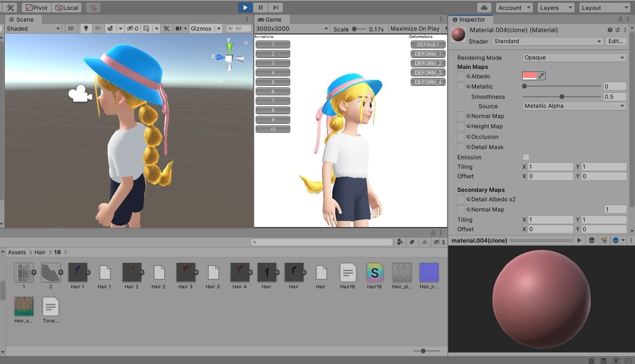This screenshot has width=635, height=364.
Task: Toggle Maximize On Play
Action: coord(415,29)
